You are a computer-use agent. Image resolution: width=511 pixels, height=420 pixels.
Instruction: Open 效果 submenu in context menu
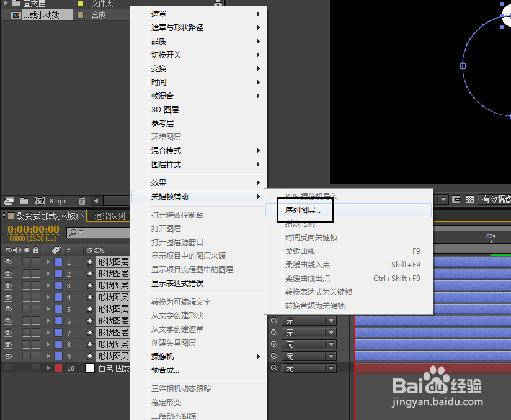point(198,182)
